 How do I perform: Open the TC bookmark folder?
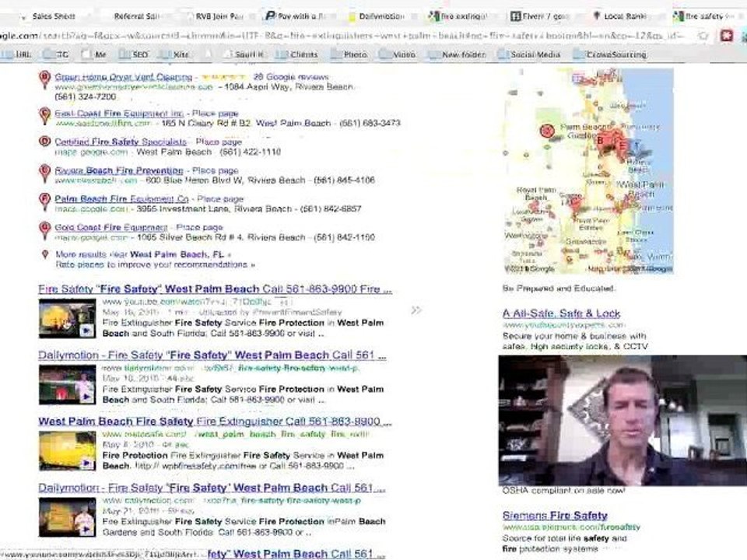56,54
